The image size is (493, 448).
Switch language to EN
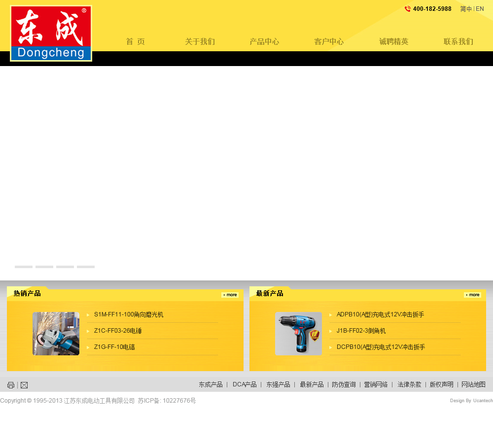[480, 9]
